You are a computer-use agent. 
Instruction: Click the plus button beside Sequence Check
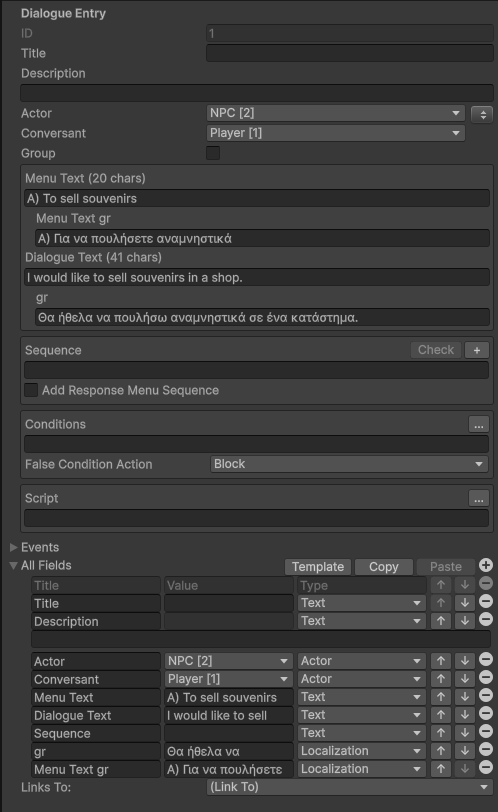click(x=477, y=350)
